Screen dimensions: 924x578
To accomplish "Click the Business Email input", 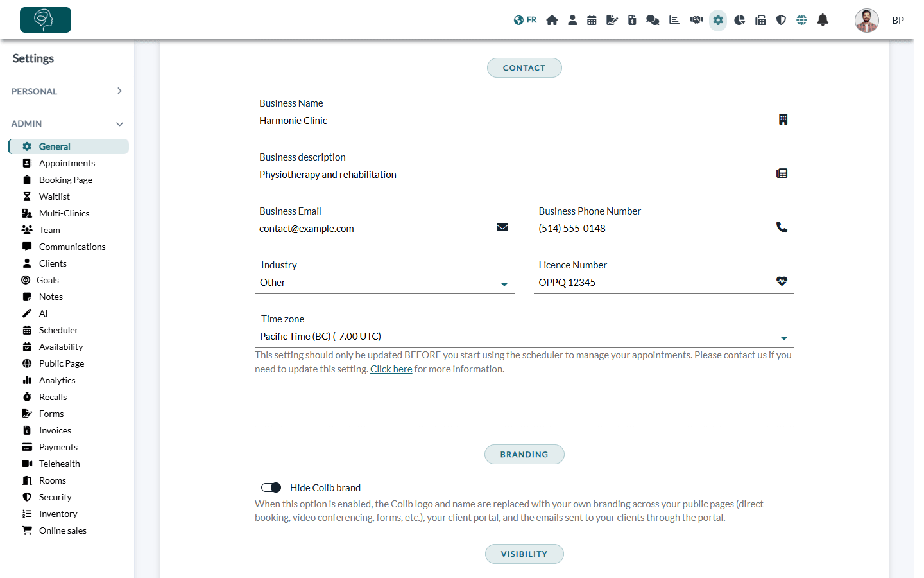I will pos(384,229).
